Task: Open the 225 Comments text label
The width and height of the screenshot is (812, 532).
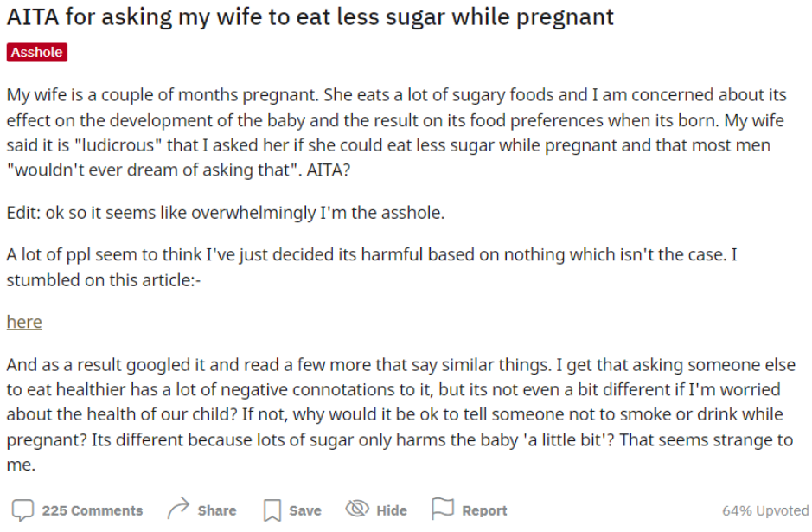Action: point(93,510)
